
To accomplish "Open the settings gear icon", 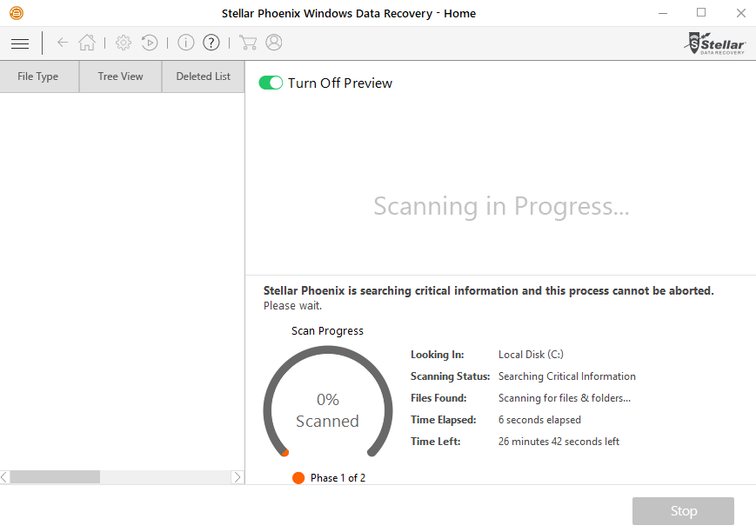I will pyautogui.click(x=124, y=43).
